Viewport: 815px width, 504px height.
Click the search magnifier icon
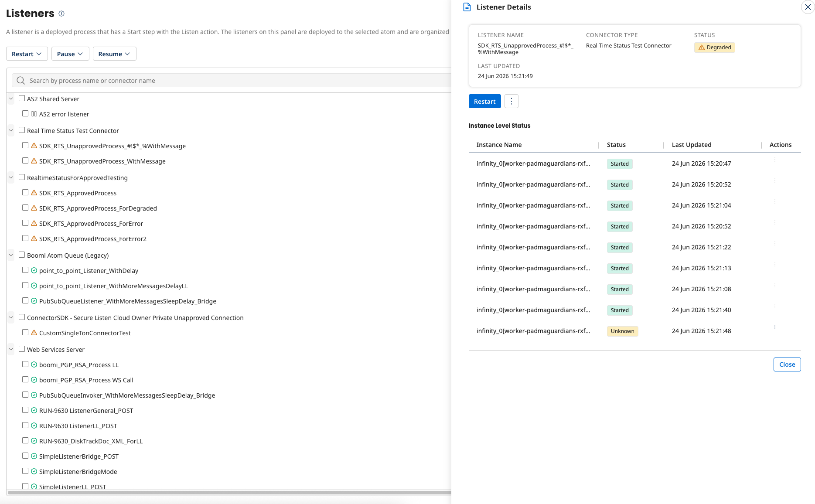(x=20, y=81)
